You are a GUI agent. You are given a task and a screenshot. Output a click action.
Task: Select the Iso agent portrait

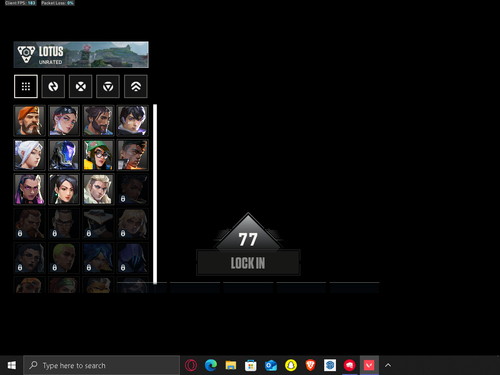[x=132, y=121]
